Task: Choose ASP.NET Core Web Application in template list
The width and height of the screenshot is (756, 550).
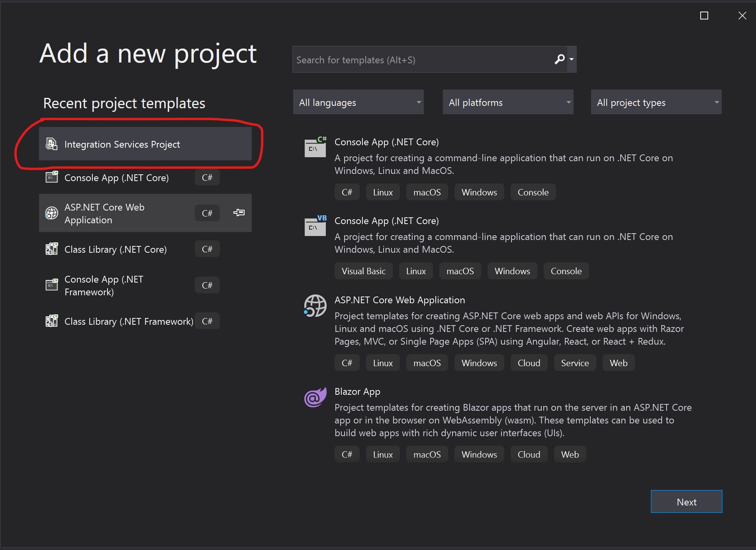Action: click(x=400, y=300)
